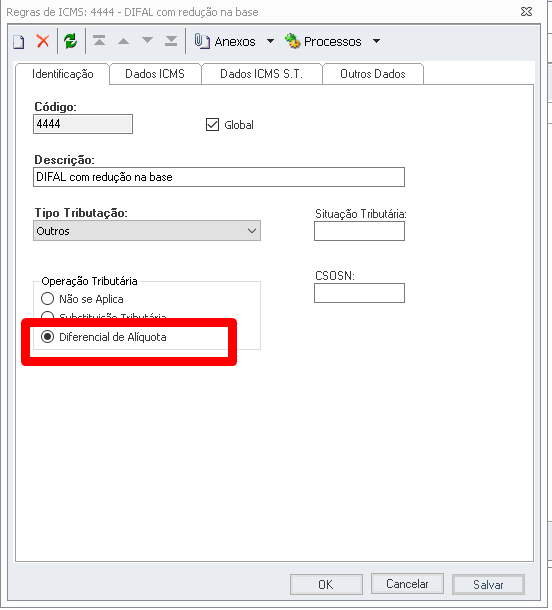Screen dimensions: 552x610
Task: Go to next record down arrow
Action: pyautogui.click(x=147, y=40)
